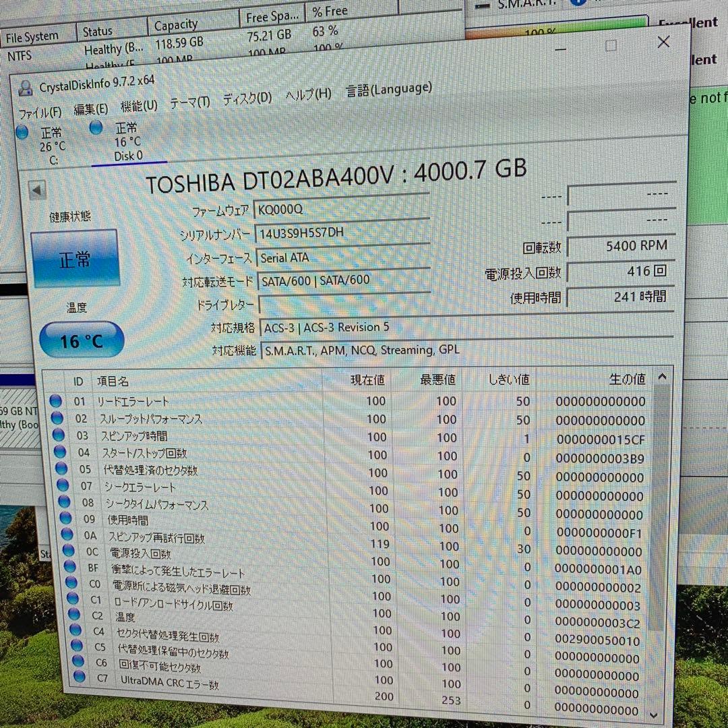
Task: Click the status dot for ID 08 row
Action: pyautogui.click(x=64, y=502)
